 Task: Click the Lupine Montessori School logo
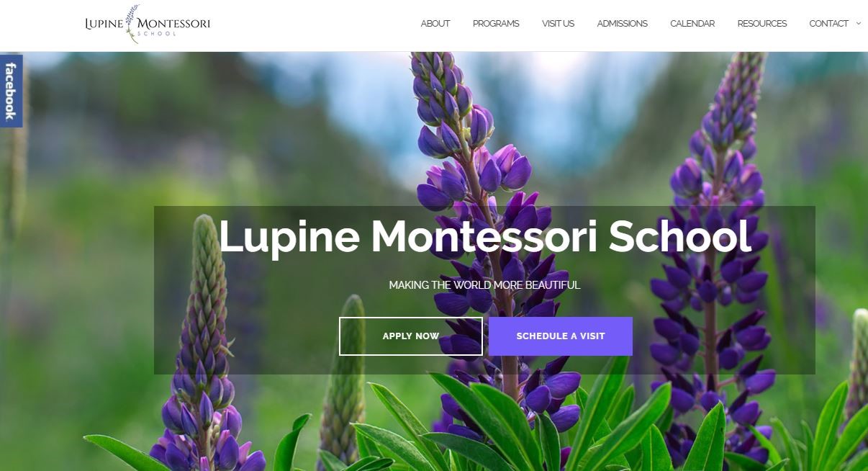pos(148,24)
